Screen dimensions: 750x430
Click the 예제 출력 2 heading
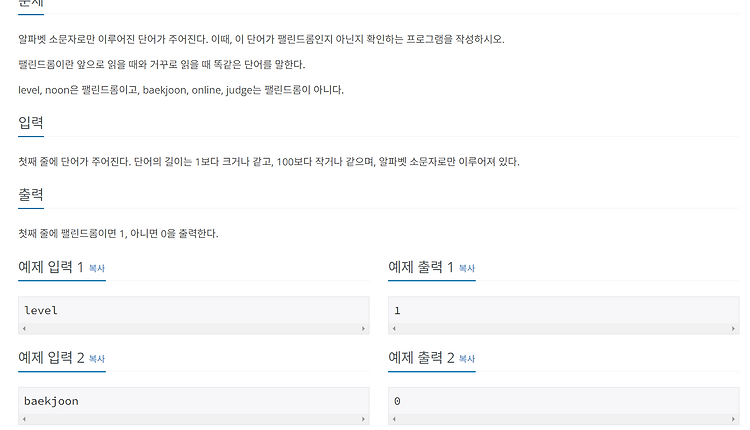(421, 357)
